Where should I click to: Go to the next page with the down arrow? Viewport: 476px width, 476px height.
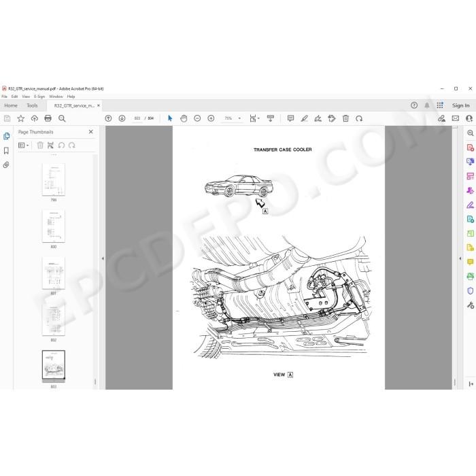coord(122,118)
